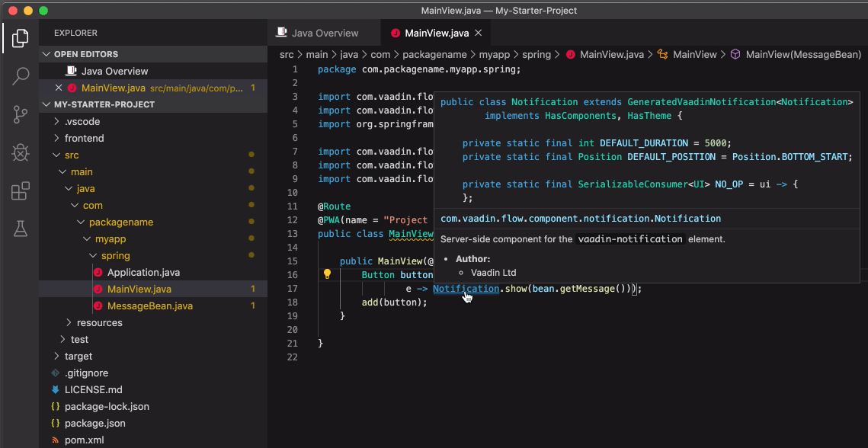Open the Search view icon

[x=21, y=75]
